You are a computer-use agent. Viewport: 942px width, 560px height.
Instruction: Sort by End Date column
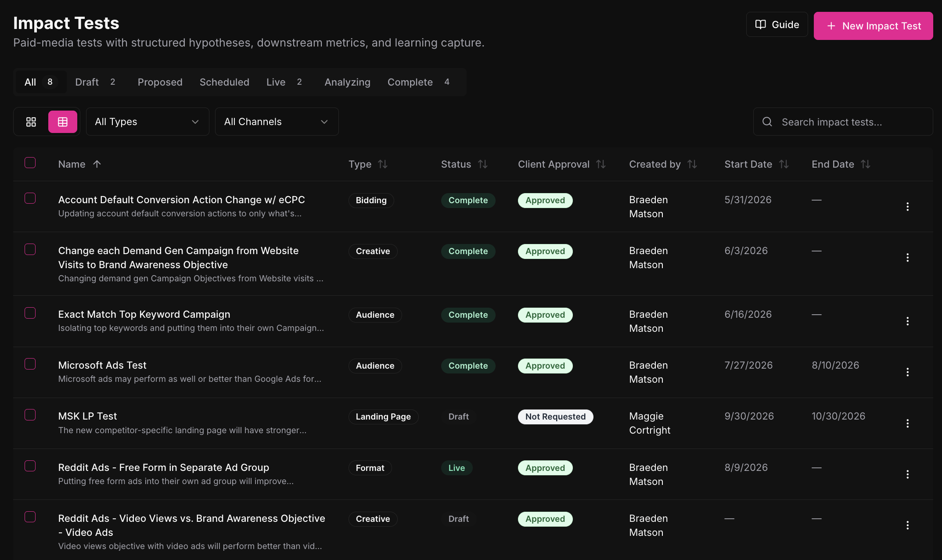[866, 164]
